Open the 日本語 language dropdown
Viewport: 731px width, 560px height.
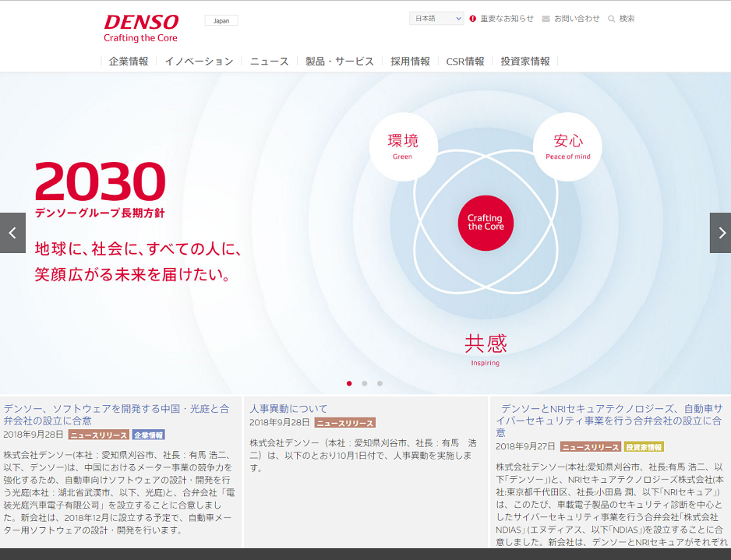pos(436,18)
